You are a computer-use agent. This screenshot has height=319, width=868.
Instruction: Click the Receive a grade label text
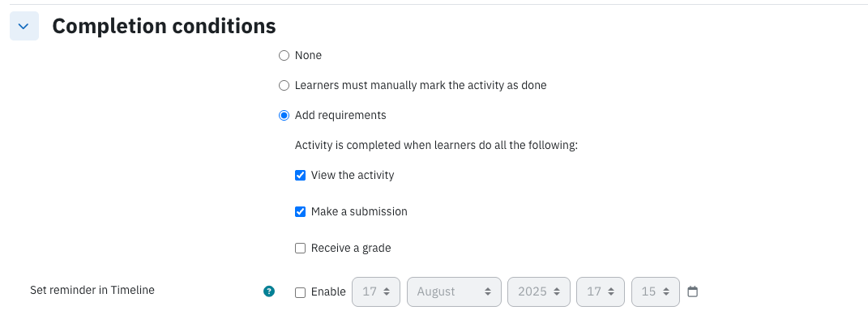[351, 249]
